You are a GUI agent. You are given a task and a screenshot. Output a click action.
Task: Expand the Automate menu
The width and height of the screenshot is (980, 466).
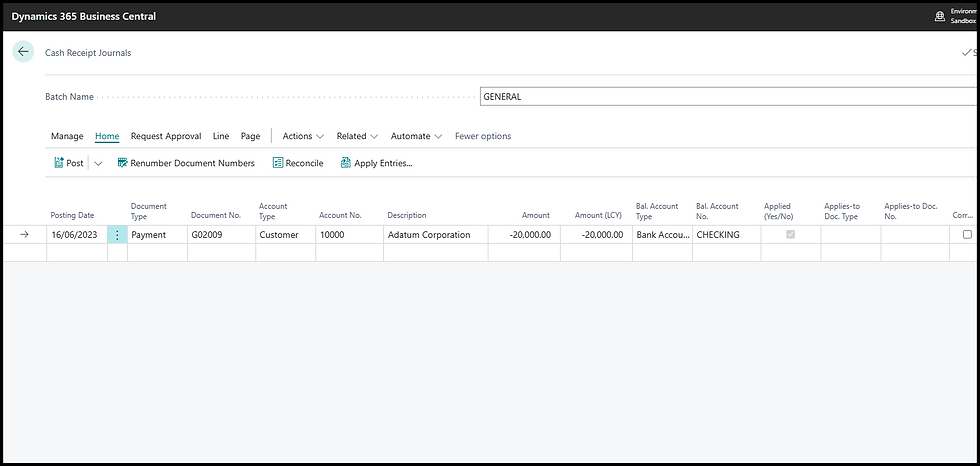pyautogui.click(x=416, y=136)
